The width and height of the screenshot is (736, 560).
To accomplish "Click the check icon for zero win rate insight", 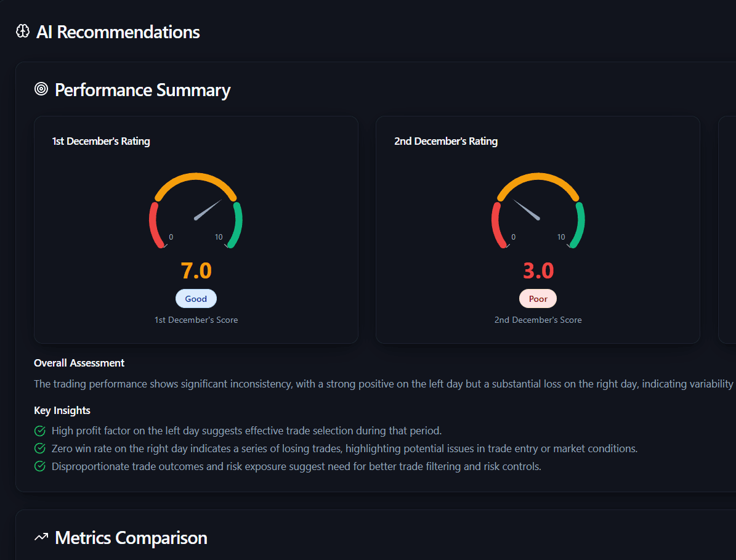I will 40,448.
